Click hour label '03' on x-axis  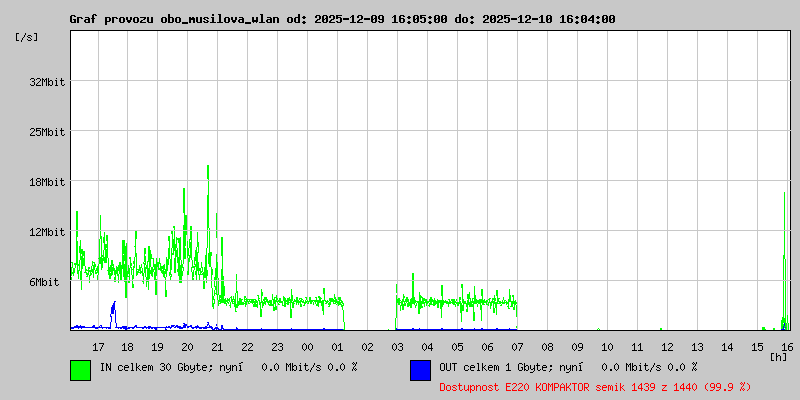tap(397, 347)
